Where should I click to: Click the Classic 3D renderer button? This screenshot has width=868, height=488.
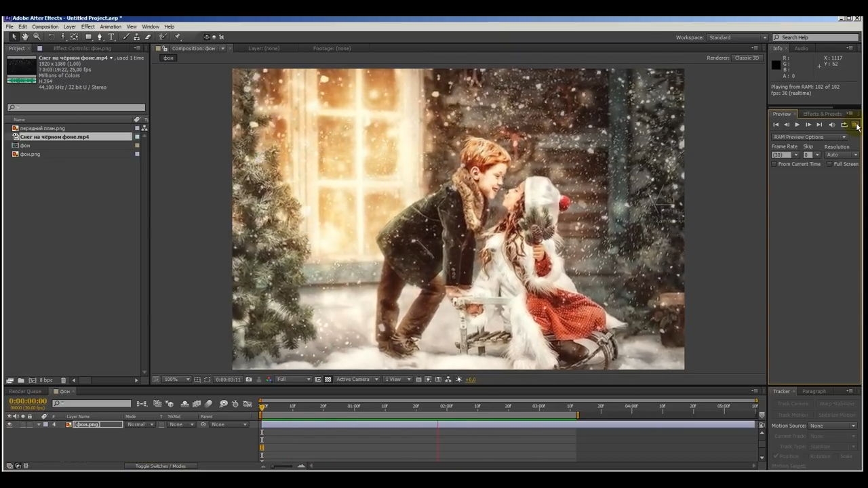[x=747, y=58]
